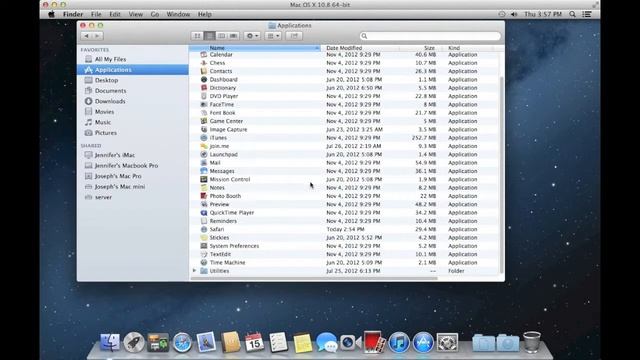Open Documents from the sidebar
640x360 pixels.
(133, 91)
